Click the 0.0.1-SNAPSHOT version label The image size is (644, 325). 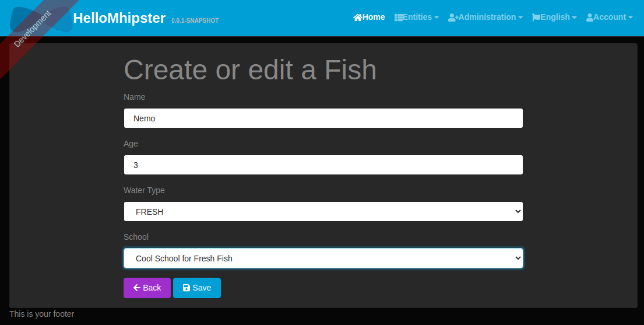pyautogui.click(x=195, y=20)
